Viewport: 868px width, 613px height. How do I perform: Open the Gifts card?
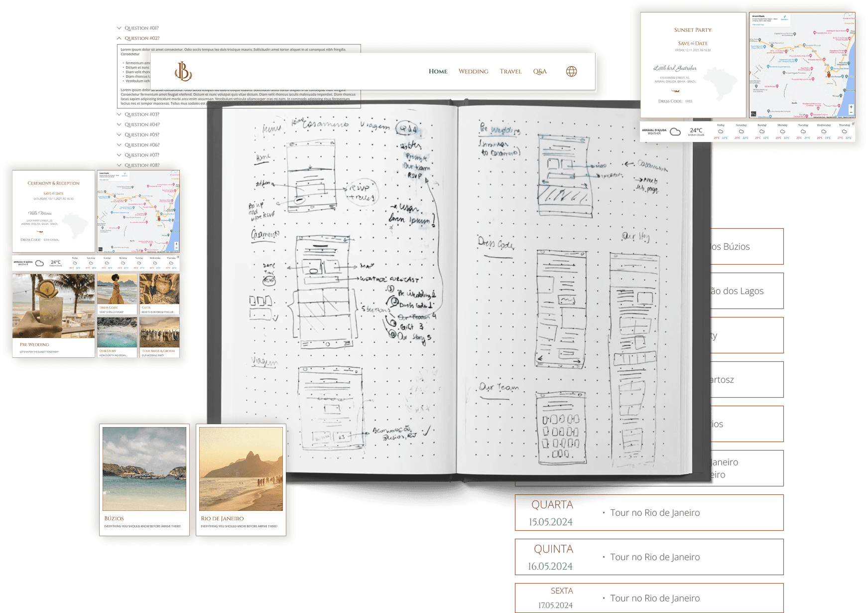[x=159, y=294]
